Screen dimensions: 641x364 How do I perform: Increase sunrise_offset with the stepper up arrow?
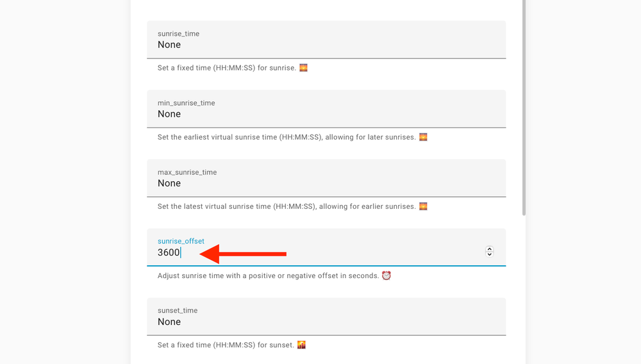[x=489, y=249]
